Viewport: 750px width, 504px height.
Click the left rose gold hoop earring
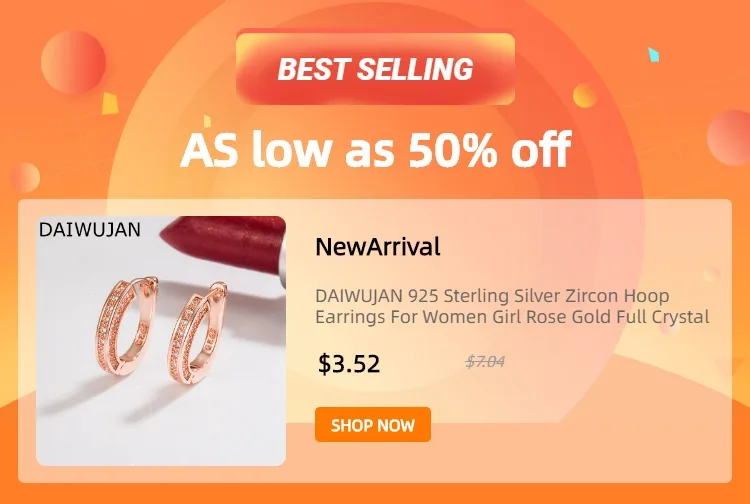point(126,325)
